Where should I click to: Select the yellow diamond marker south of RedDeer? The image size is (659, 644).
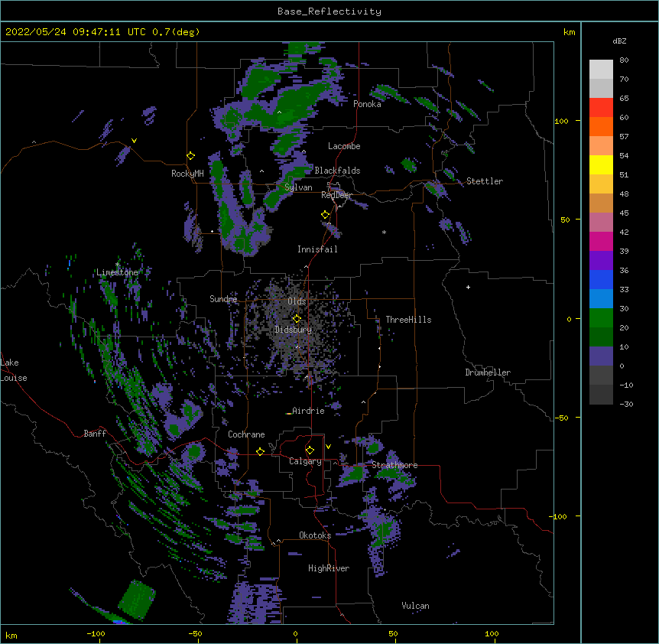click(326, 215)
